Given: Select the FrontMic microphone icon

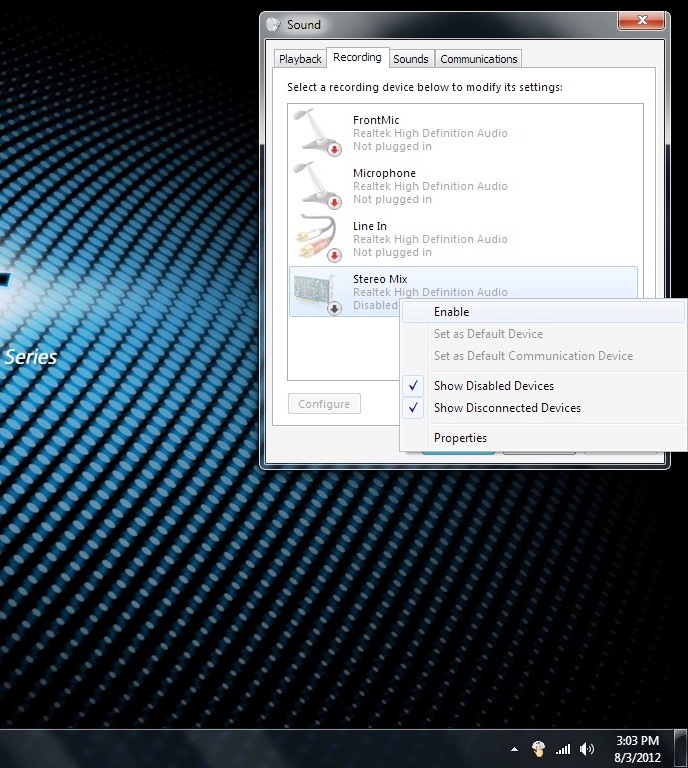Looking at the screenshot, I should coord(317,132).
